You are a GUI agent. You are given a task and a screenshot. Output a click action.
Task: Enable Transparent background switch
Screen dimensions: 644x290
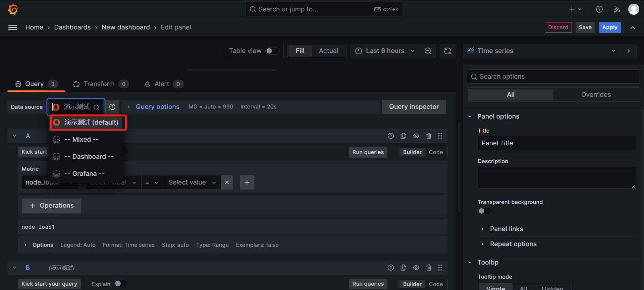[x=485, y=211]
